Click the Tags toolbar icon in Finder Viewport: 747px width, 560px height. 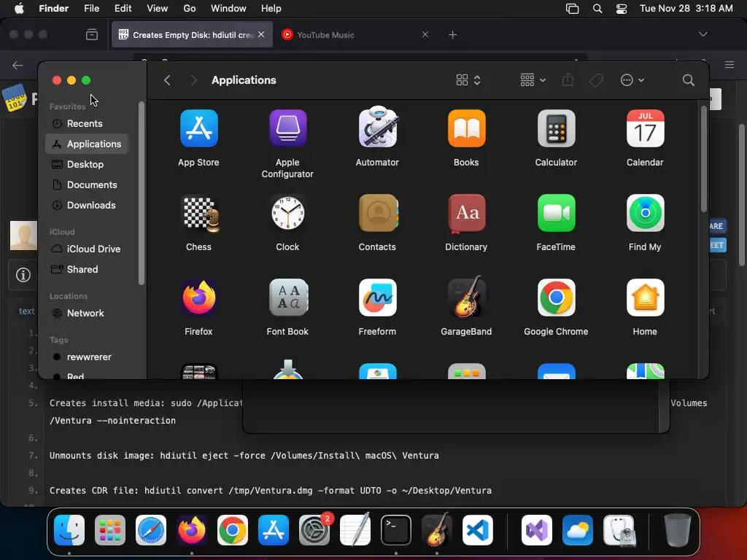coord(596,80)
